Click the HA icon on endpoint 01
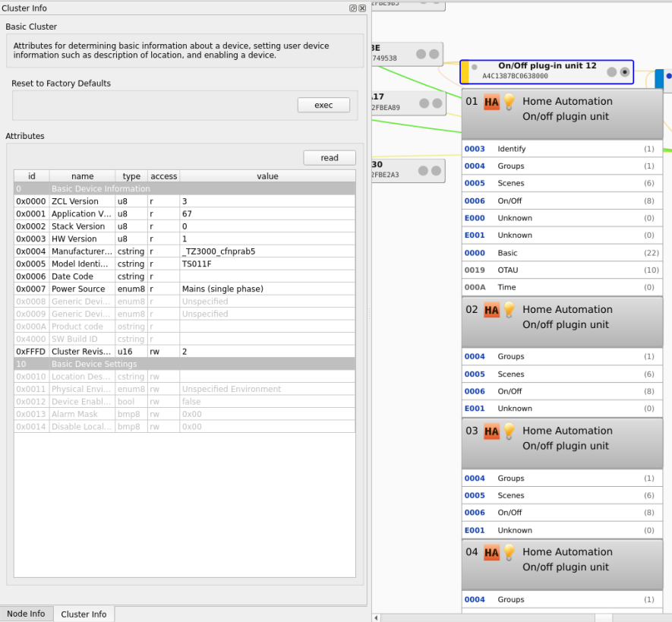Viewport: 672px width, 622px height. 491,103
